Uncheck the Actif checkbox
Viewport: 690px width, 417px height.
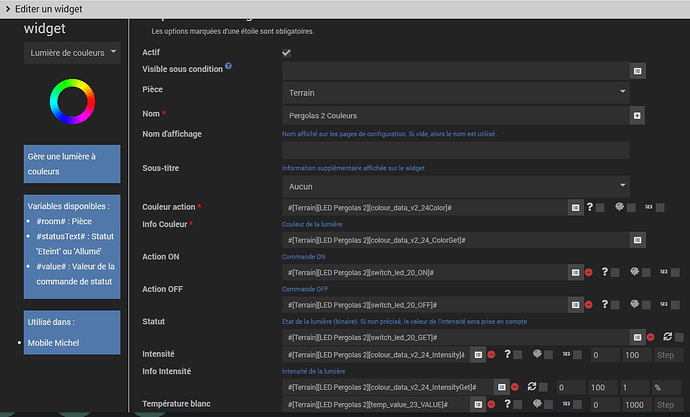(x=287, y=52)
